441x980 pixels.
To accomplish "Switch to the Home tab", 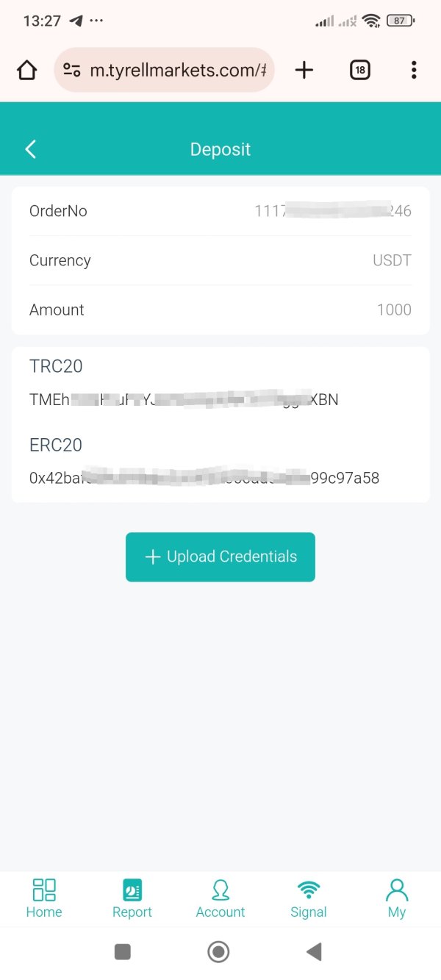I will (x=44, y=898).
